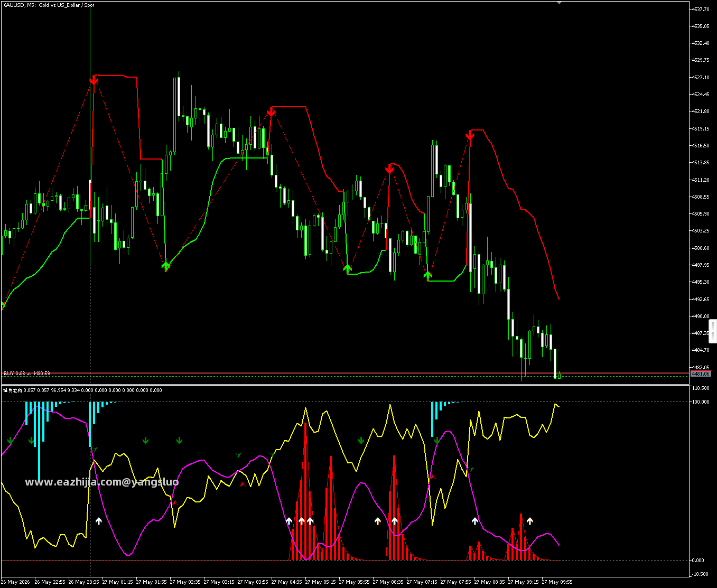Image resolution: width=717 pixels, height=588 pixels.
Task: Click the 4527.10 price scale label
Action: click(x=700, y=77)
